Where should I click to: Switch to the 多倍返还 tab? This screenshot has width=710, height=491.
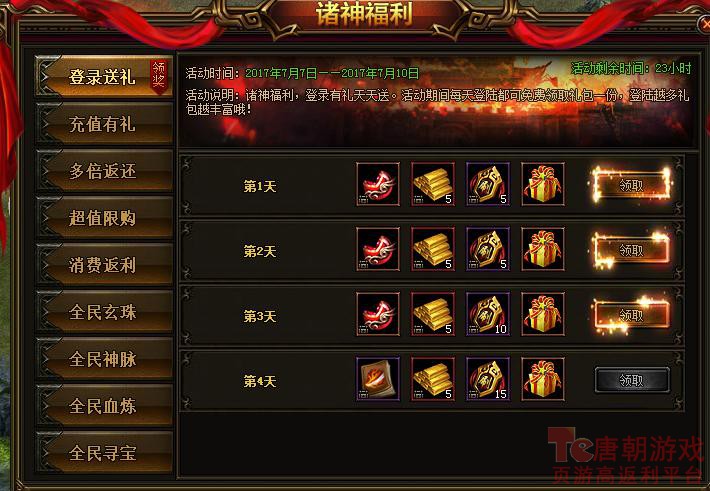tap(104, 171)
